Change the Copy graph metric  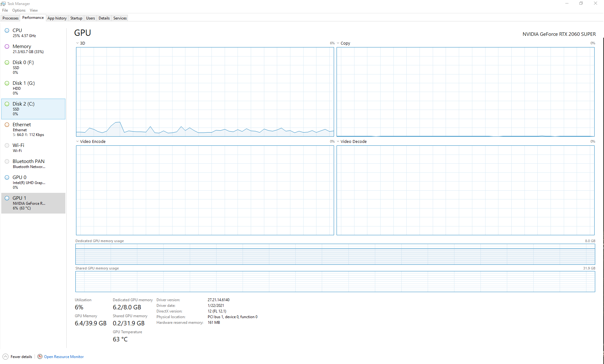338,43
